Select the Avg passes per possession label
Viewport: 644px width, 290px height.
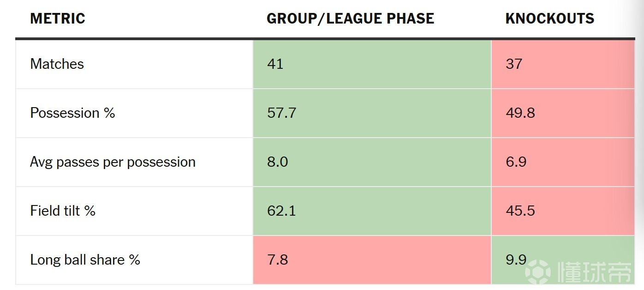113,162
